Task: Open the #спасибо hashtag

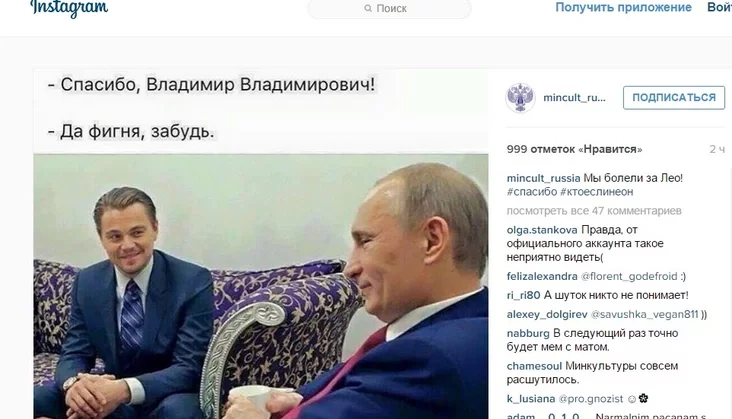Action: click(x=532, y=192)
